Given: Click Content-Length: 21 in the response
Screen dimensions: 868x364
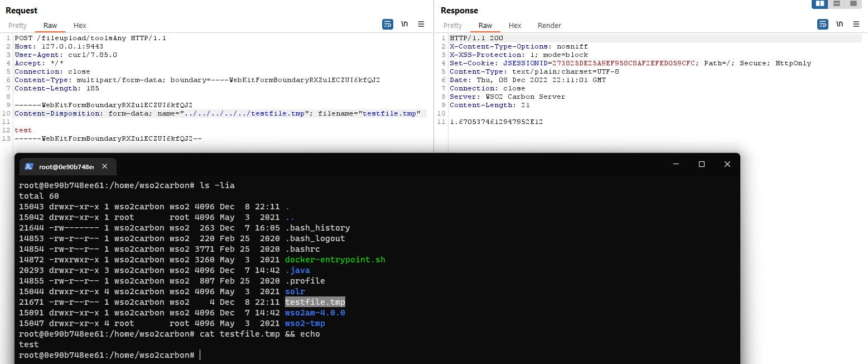Looking at the screenshot, I should (x=490, y=105).
